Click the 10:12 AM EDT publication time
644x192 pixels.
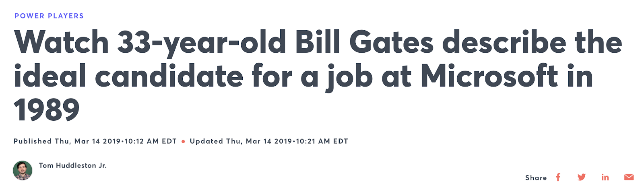click(151, 141)
